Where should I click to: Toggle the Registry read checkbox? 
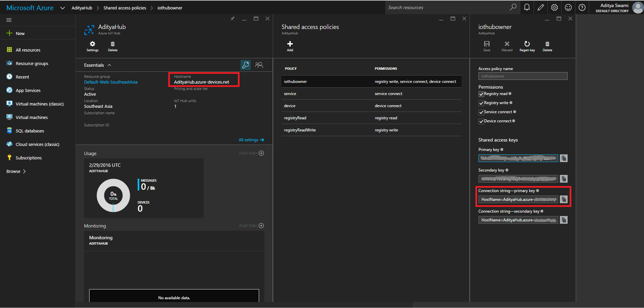[481, 94]
